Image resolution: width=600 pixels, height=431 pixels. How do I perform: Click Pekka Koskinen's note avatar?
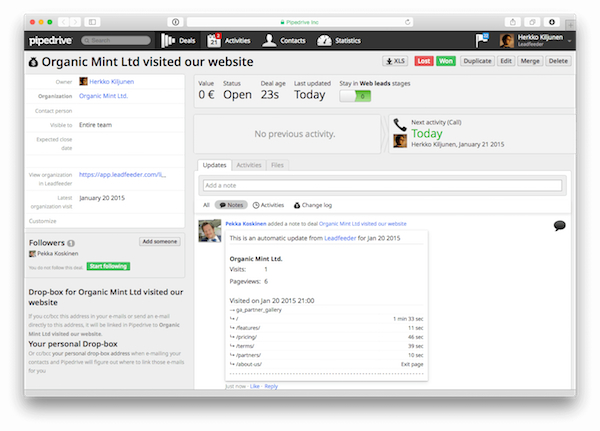pyautogui.click(x=210, y=230)
